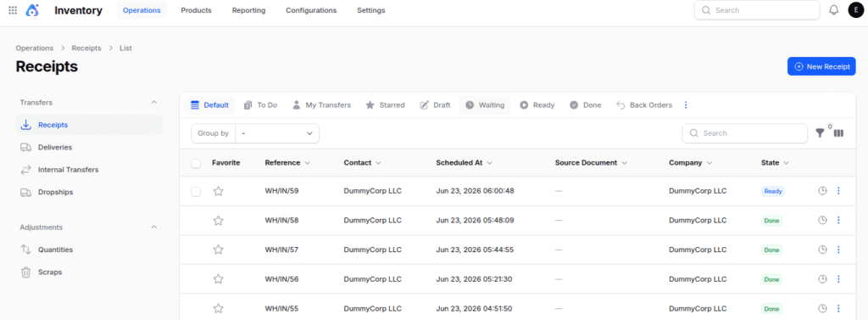Open the user avatar E menu
Screen dimensions: 868x320
856,10
